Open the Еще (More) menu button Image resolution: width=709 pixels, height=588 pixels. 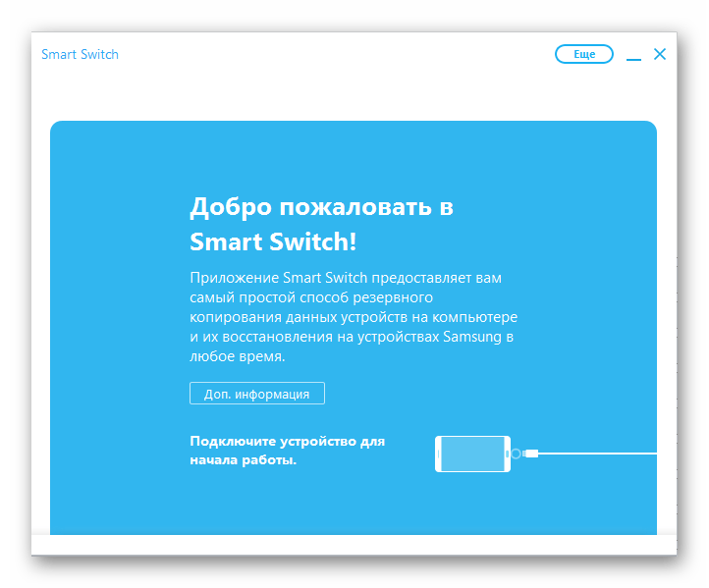(x=583, y=54)
